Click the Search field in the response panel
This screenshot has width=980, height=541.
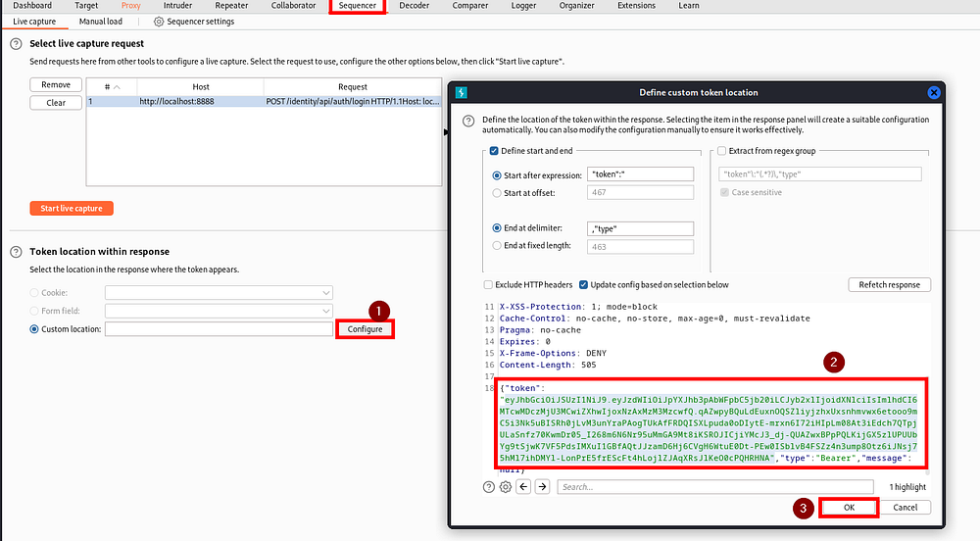(x=715, y=487)
